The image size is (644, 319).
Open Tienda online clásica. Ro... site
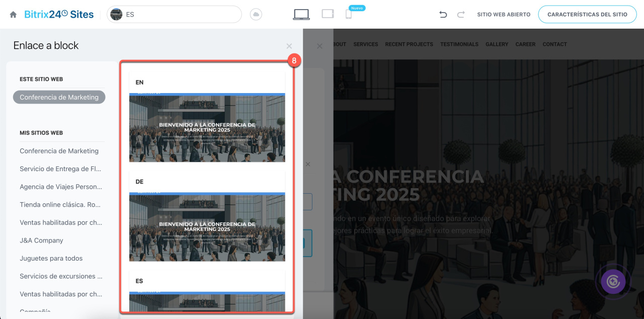pos(60,205)
